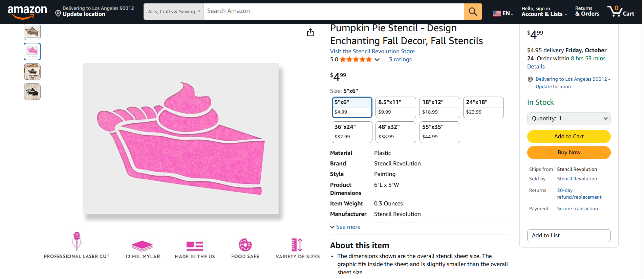The image size is (644, 279).
Task: Click the Search Amazon input field
Action: tap(334, 12)
